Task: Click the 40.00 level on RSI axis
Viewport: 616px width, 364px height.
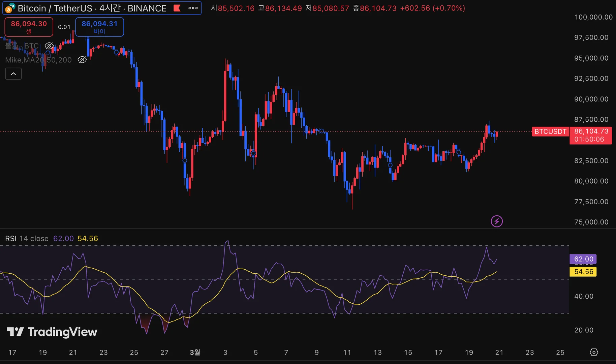Action: [584, 296]
